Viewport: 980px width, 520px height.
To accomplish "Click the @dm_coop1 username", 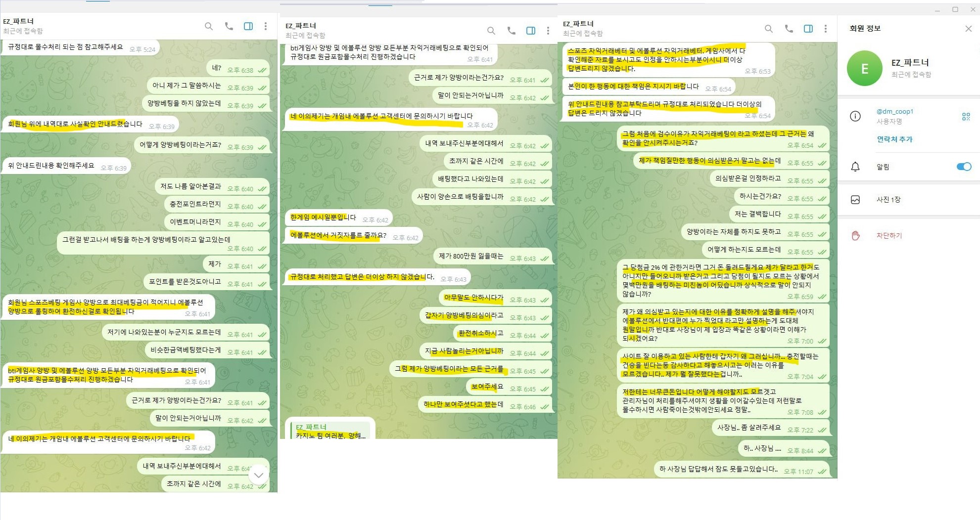I will (894, 112).
